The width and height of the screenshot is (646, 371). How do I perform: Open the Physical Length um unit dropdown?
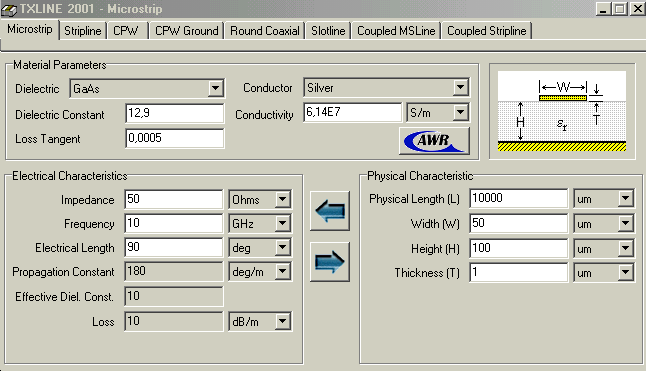coord(625,198)
